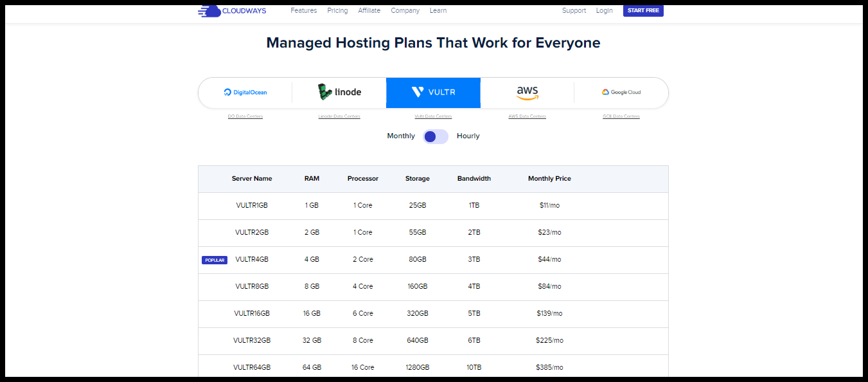Open the Features menu item
The height and width of the screenshot is (382, 868).
click(x=303, y=10)
